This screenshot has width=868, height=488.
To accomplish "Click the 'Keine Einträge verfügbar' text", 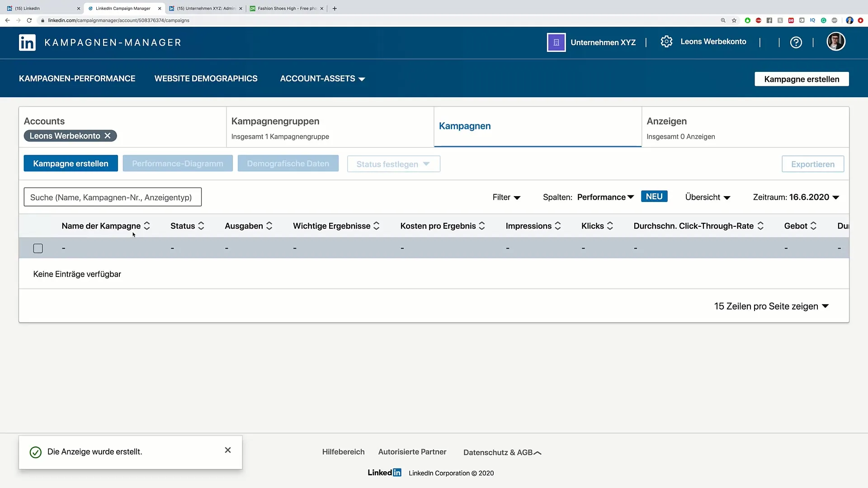I will [x=77, y=274].
